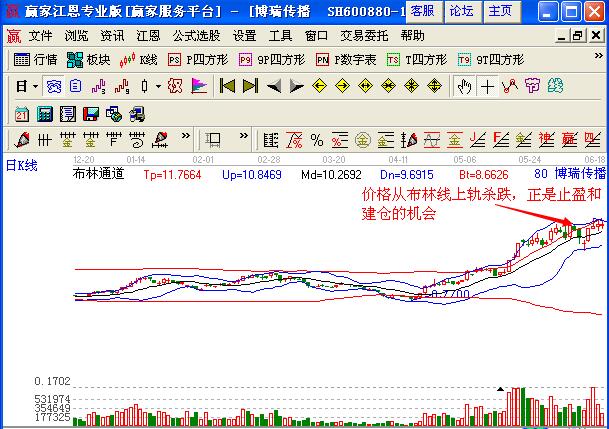Jump to first record with skip-back arrow
This screenshot has width=609, height=429.
[x=227, y=86]
